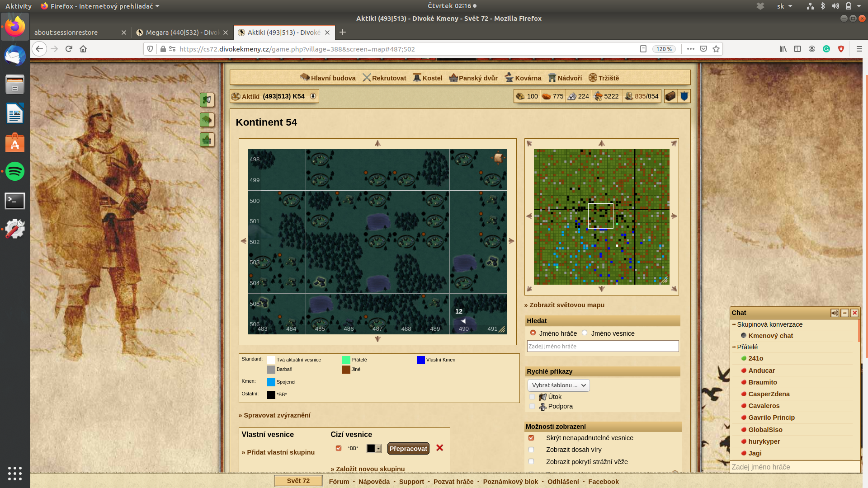
Task: Click map scroll north arrow
Action: 377,143
